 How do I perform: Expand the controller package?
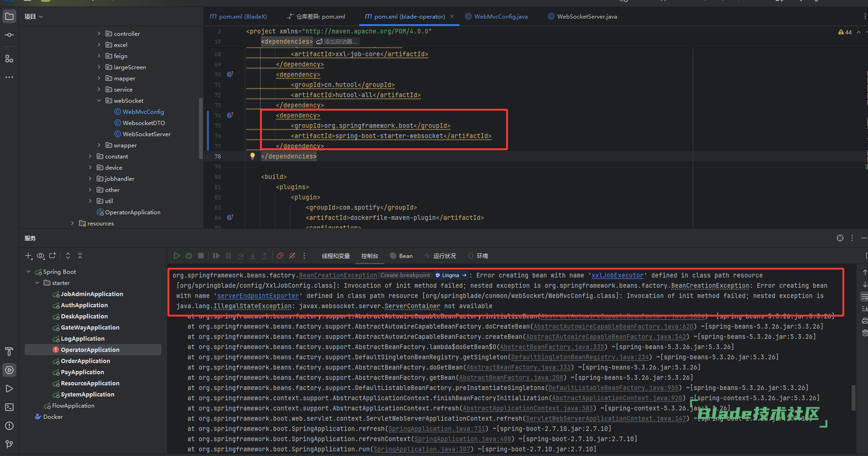pyautogui.click(x=99, y=33)
